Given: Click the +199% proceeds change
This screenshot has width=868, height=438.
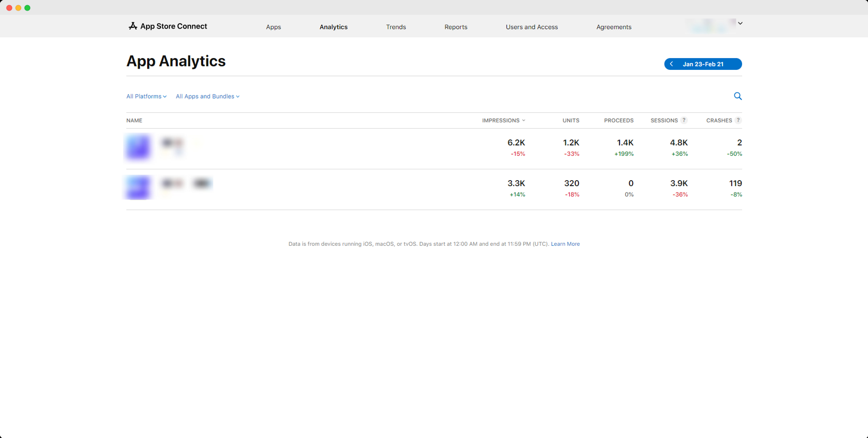Looking at the screenshot, I should pyautogui.click(x=624, y=154).
